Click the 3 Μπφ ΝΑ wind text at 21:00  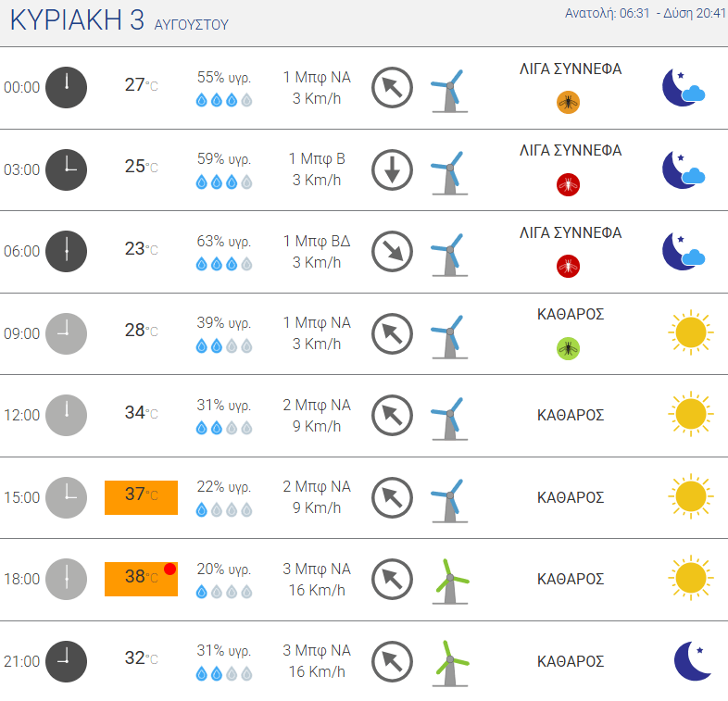pyautogui.click(x=317, y=650)
